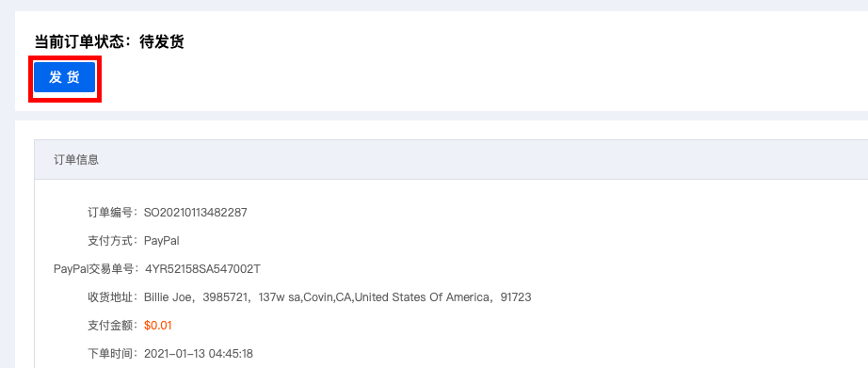Click the PayPal payment method value
The height and width of the screenshot is (368, 868).
click(x=162, y=241)
